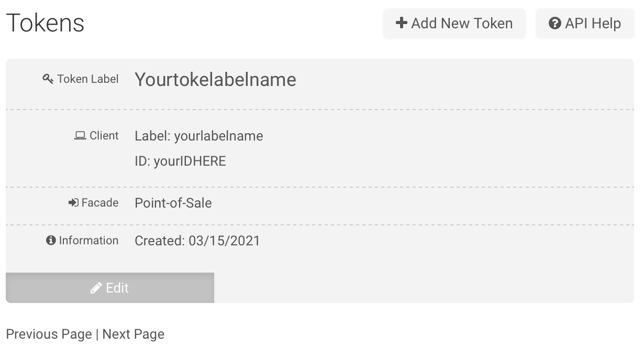Image resolution: width=644 pixels, height=346 pixels.
Task: Go to the Next Page
Action: click(x=134, y=334)
